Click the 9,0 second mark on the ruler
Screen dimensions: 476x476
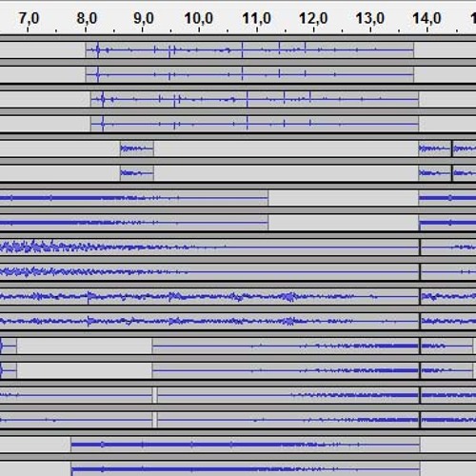tap(144, 18)
